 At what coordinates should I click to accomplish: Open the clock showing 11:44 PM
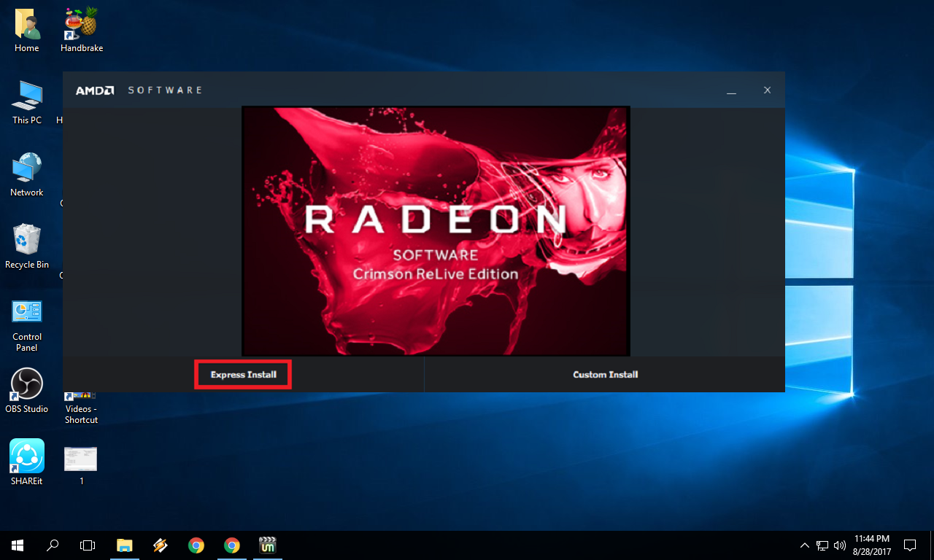click(871, 545)
